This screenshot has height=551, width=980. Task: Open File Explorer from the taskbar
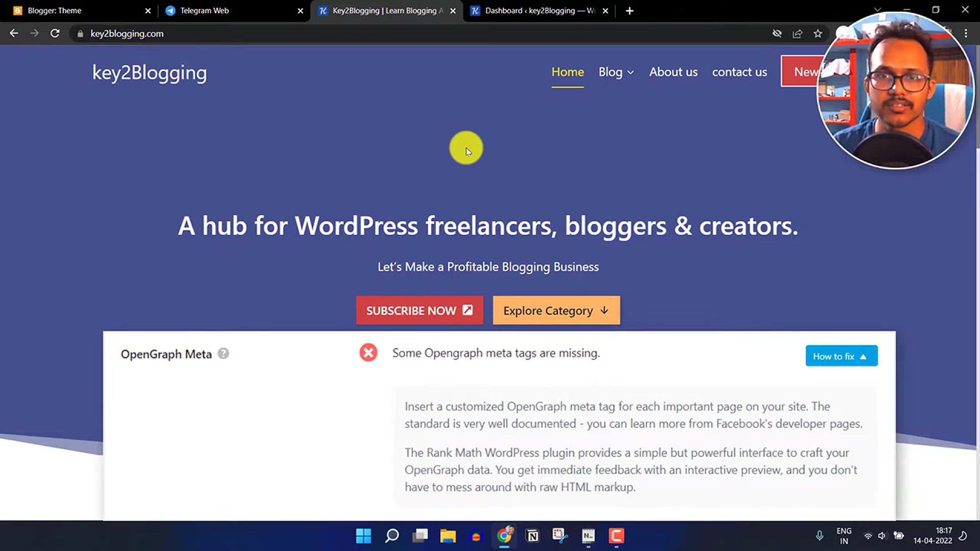pos(448,536)
